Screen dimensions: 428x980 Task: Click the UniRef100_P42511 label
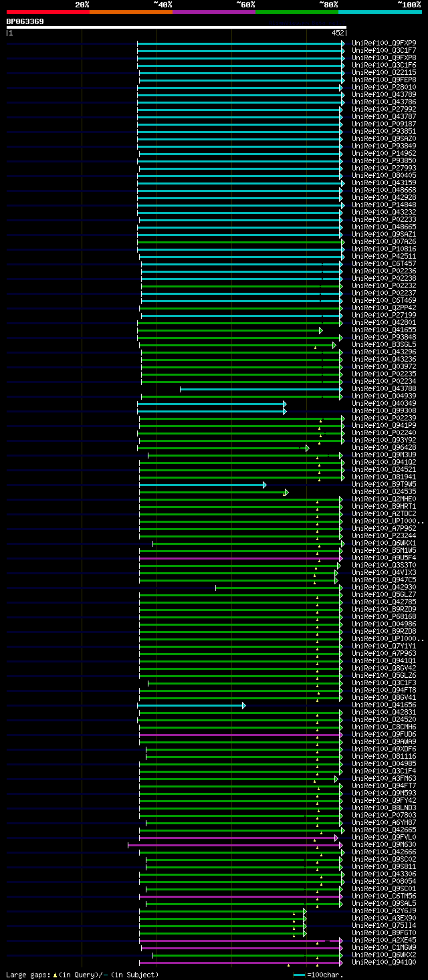click(x=384, y=256)
